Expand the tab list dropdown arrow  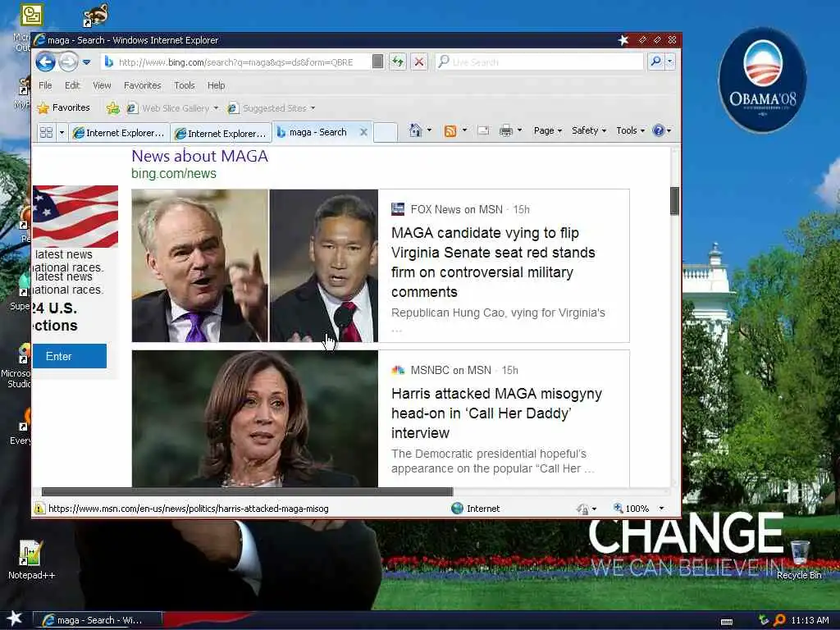[62, 132]
